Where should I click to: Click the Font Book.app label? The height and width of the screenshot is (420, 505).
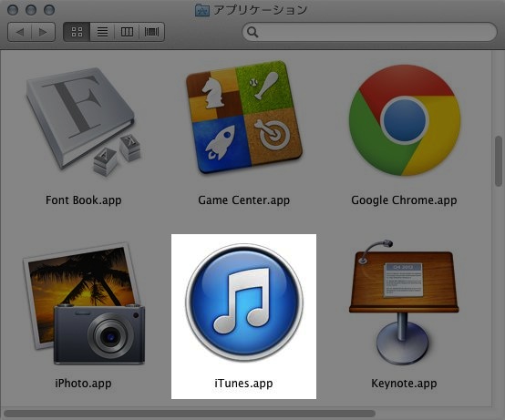[x=84, y=200]
